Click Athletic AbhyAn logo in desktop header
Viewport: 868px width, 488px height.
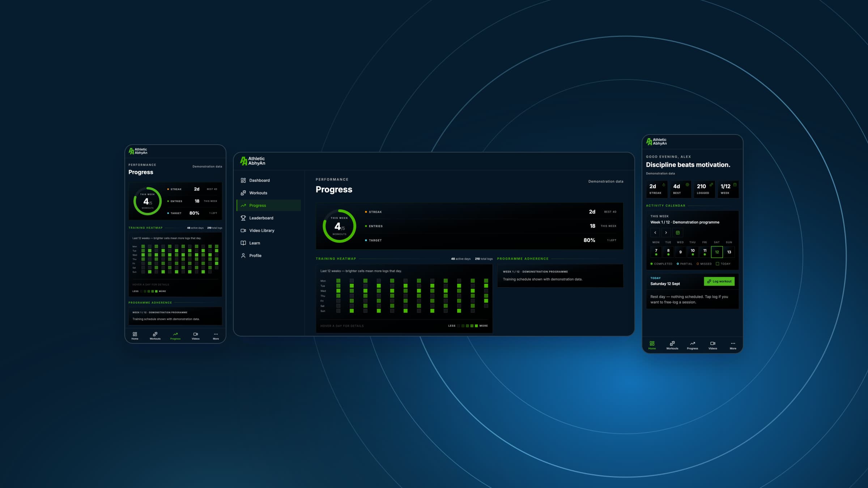(253, 161)
